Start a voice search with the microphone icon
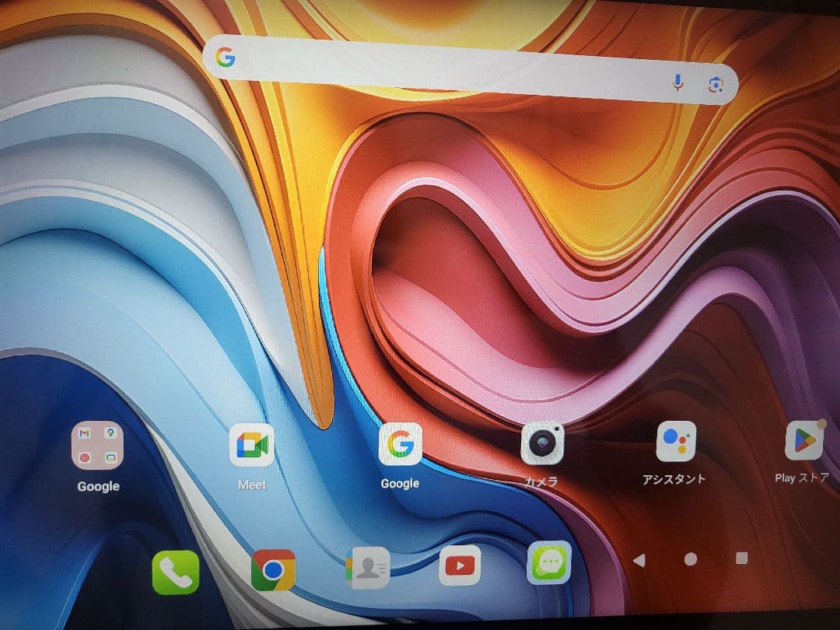This screenshot has width=840, height=630. pos(678,82)
